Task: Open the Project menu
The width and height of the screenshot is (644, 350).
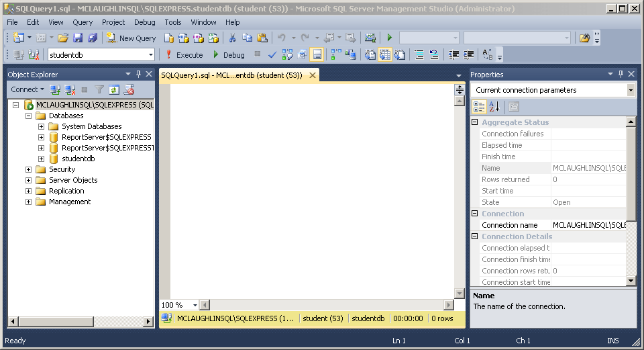Action: [113, 22]
